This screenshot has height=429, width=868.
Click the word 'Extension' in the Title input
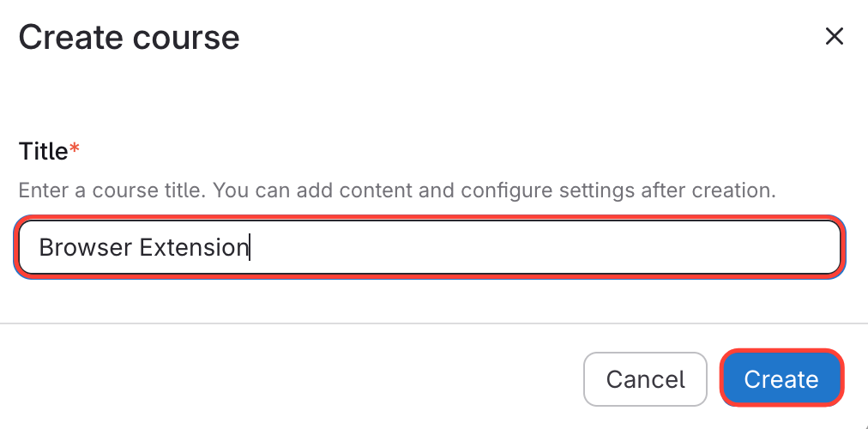[x=194, y=248]
